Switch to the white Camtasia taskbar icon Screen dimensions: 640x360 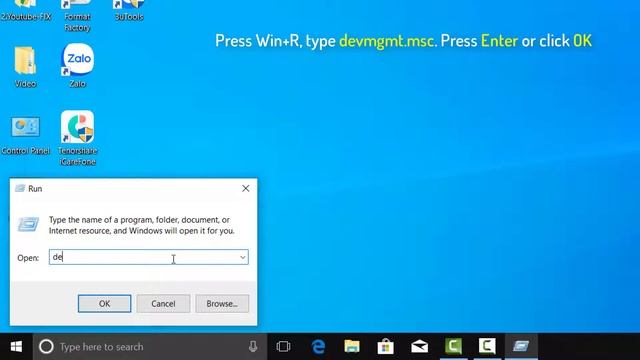click(x=487, y=347)
